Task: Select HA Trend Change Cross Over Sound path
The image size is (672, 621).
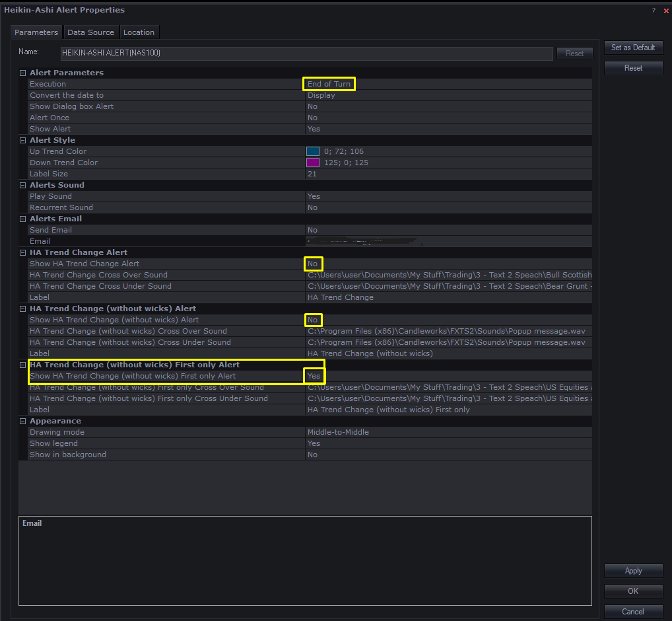Action: point(449,275)
